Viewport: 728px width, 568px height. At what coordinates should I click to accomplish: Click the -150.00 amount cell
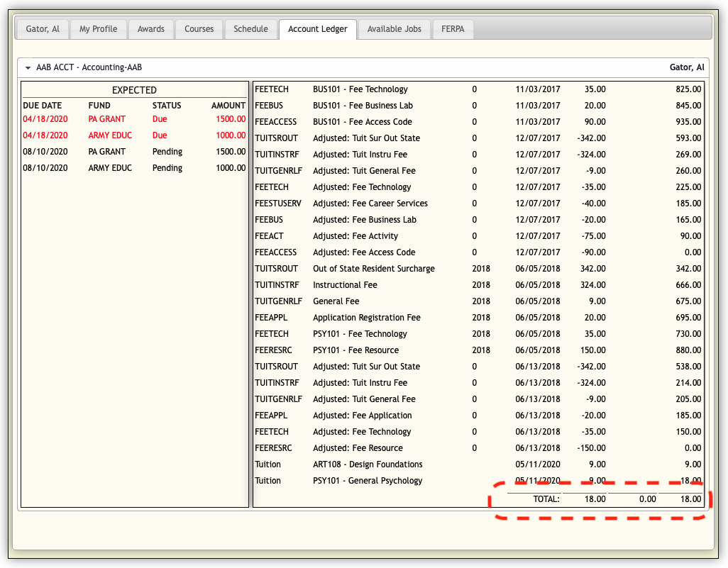pos(591,448)
